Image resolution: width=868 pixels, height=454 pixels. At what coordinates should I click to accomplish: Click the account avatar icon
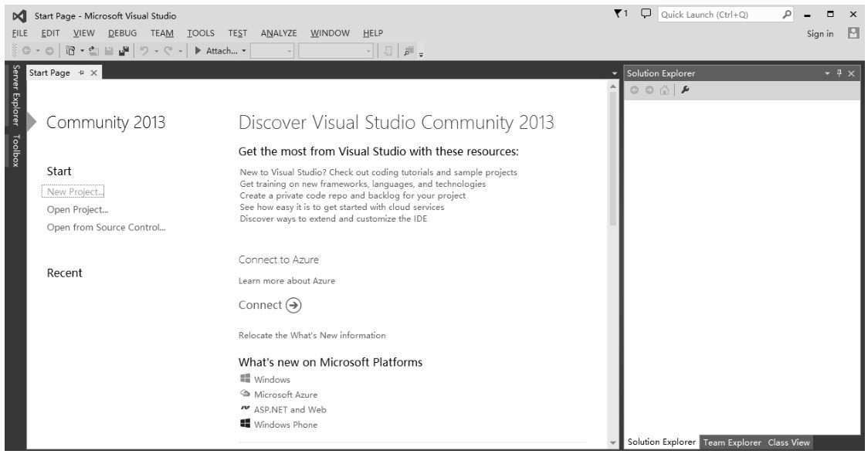click(853, 33)
